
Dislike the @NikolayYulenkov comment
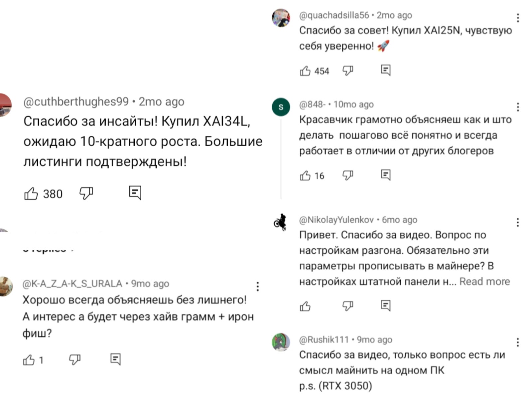(348, 306)
